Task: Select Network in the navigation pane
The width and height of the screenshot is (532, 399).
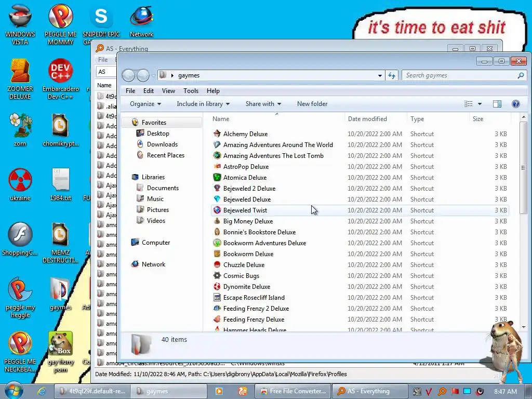Action: pos(153,264)
